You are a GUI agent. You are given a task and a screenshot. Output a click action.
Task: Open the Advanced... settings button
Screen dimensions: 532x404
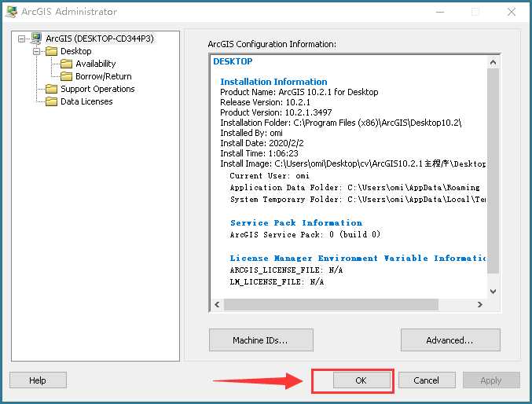point(450,340)
